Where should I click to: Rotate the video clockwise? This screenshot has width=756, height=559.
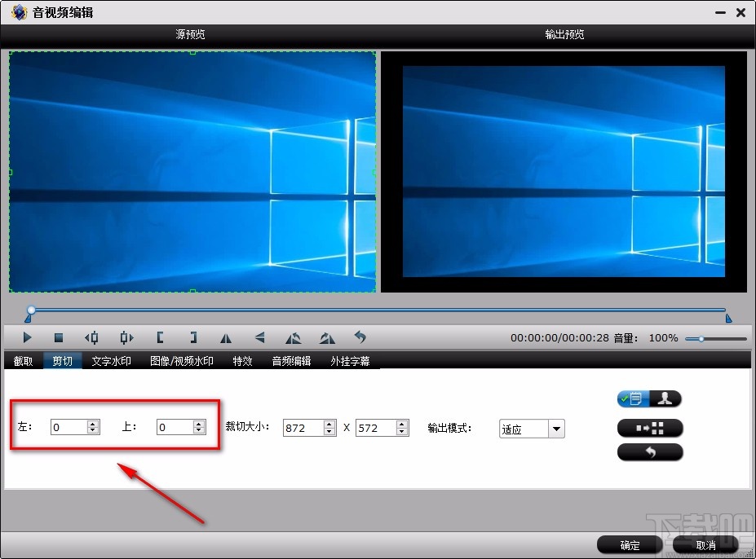326,337
